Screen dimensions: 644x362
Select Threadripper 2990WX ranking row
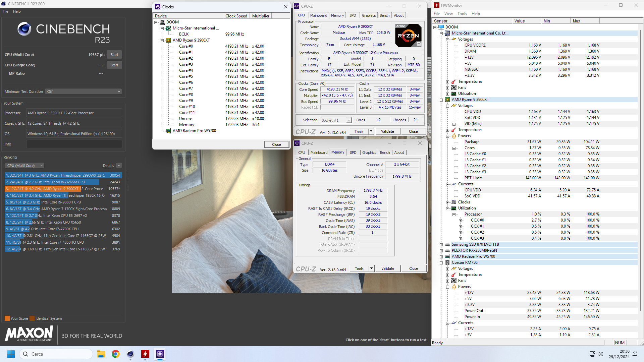[x=63, y=175]
